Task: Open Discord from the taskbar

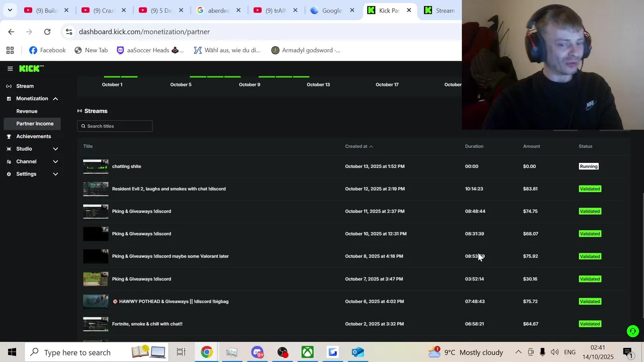Action: [x=257, y=352]
